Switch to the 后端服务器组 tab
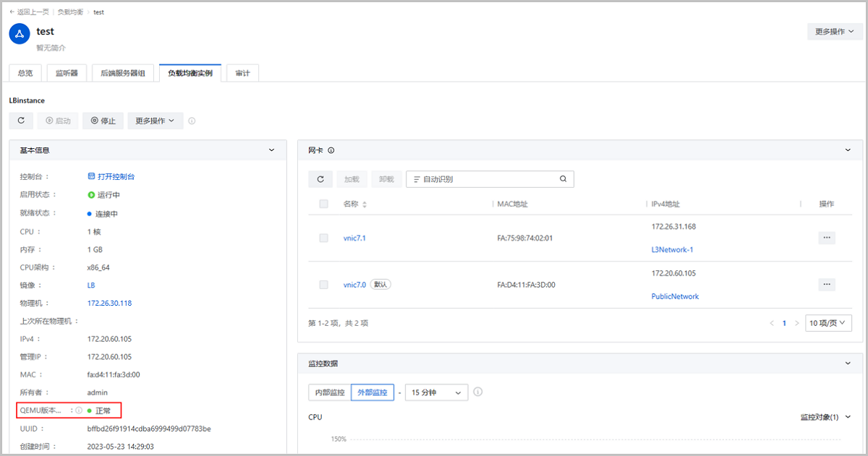Screen dimensions: 868x456 [x=122, y=73]
